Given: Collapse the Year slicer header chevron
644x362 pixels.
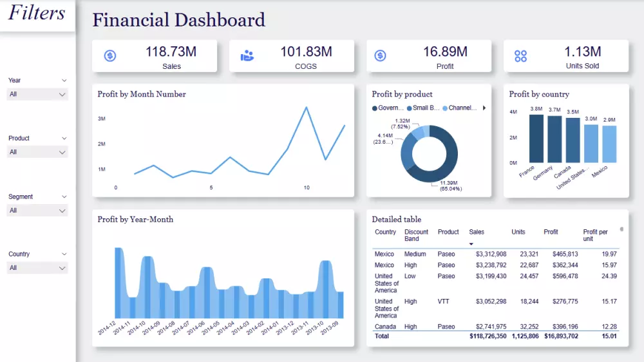Looking at the screenshot, I should [x=64, y=81].
